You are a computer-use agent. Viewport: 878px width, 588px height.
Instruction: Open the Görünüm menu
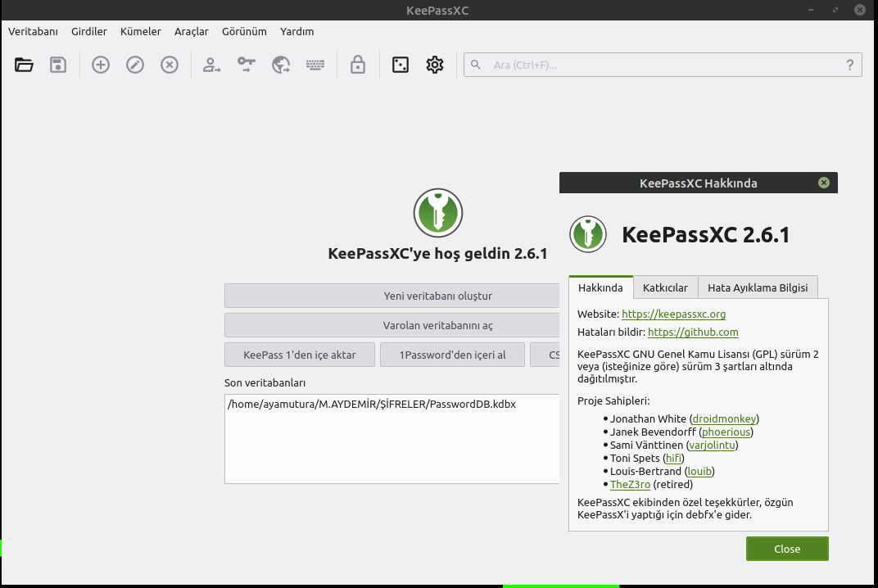244,31
